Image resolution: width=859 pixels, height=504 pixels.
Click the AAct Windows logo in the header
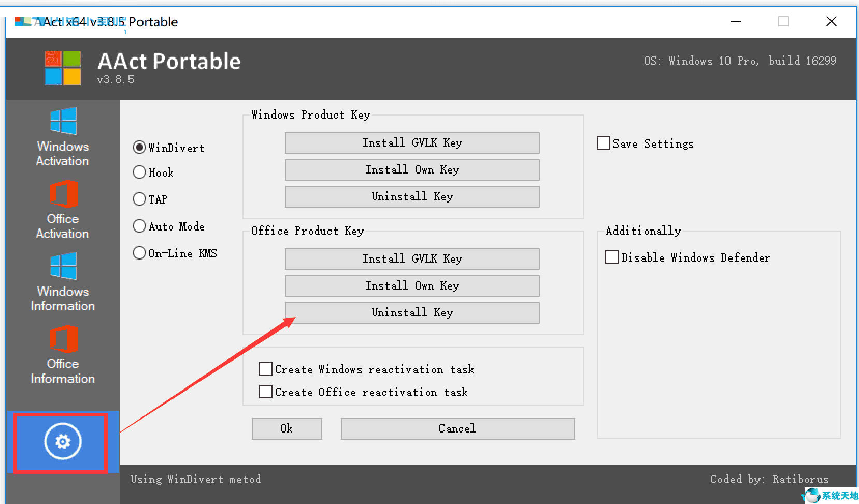coord(63,68)
